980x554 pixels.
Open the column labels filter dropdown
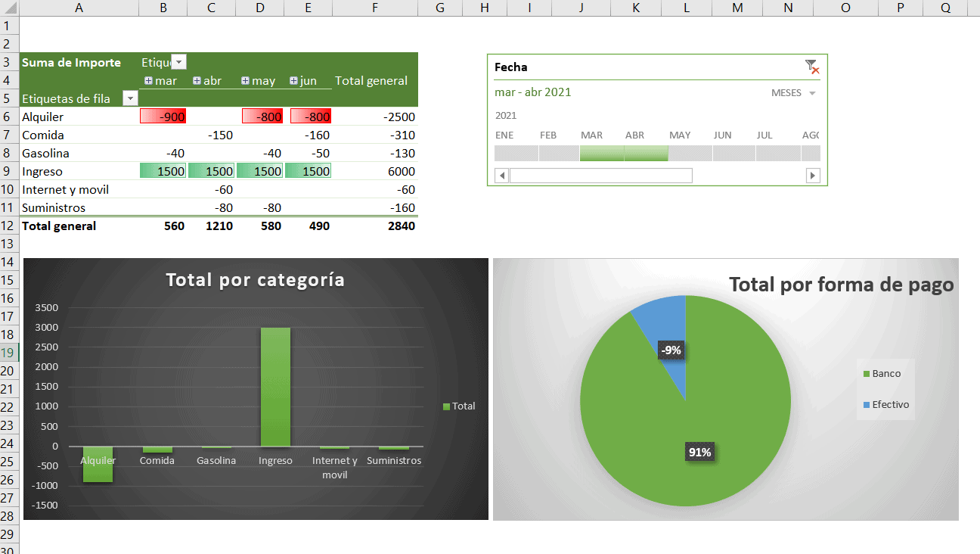tap(178, 62)
